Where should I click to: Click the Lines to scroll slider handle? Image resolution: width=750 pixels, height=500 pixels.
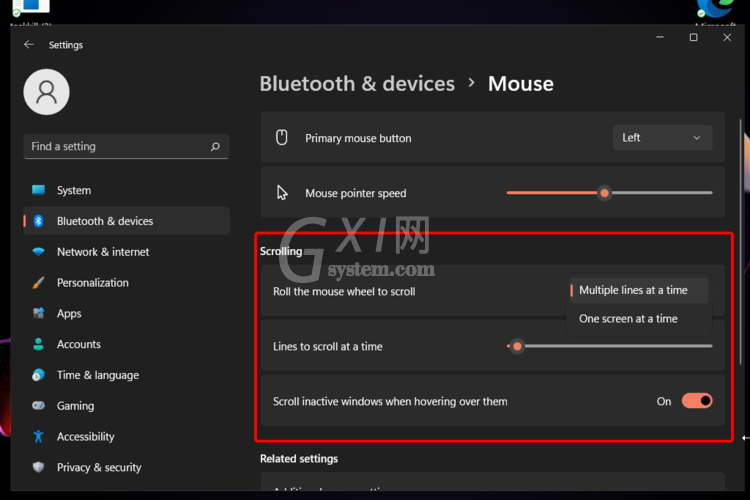pyautogui.click(x=517, y=346)
